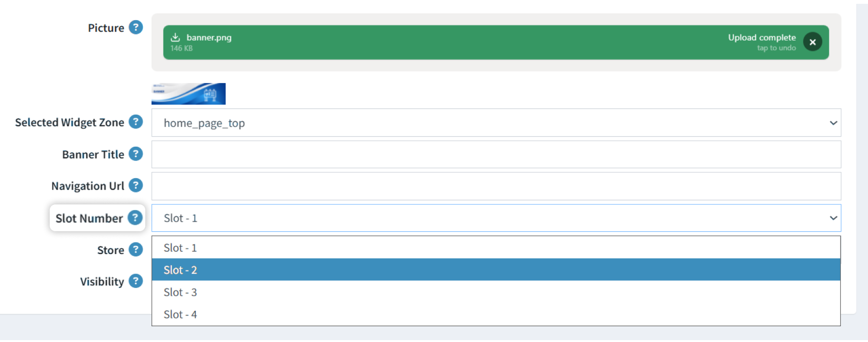The width and height of the screenshot is (868, 342).
Task: Remove uploaded banner.png with the X button
Action: pos(813,42)
